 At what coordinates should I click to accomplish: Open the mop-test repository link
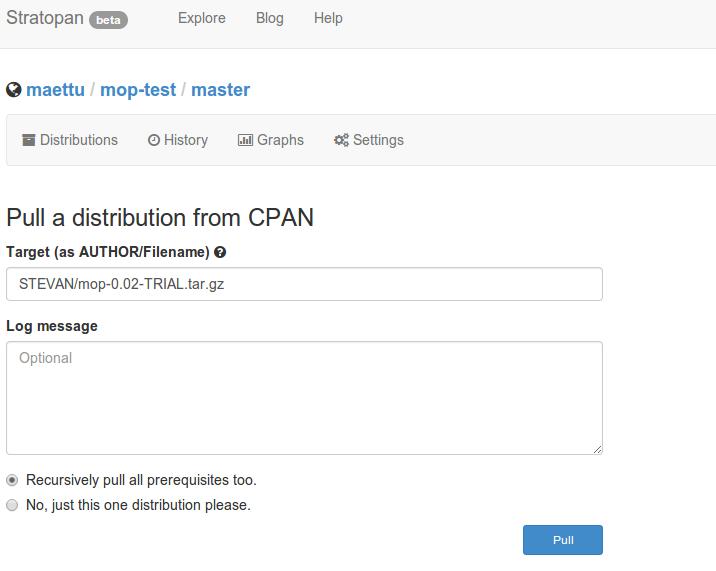point(138,90)
